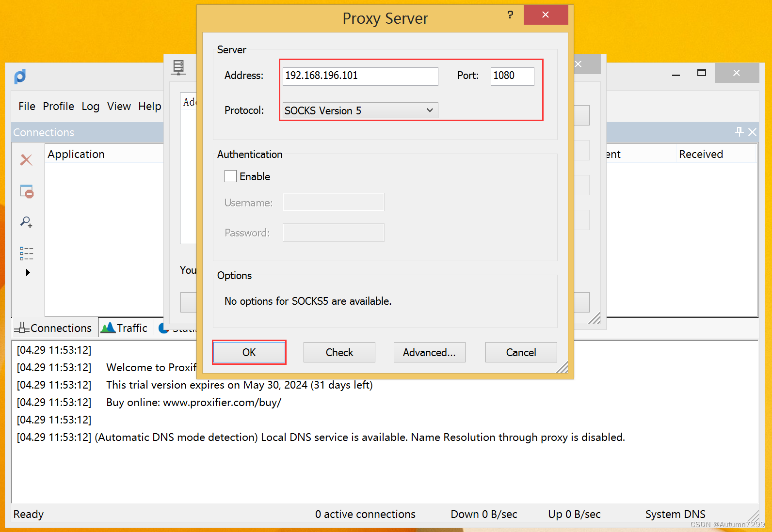Click 'Up 0 B/sec' in status bar
The height and width of the screenshot is (532, 772).
(x=574, y=514)
